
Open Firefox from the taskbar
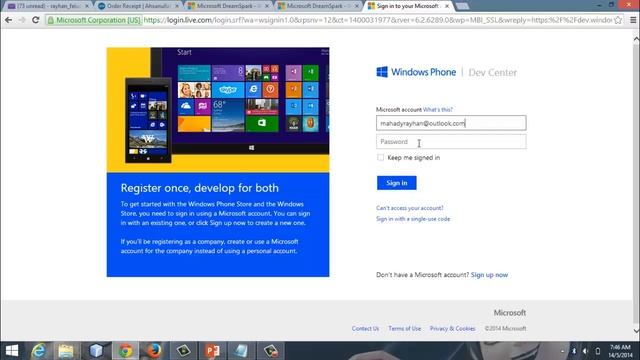153,351
